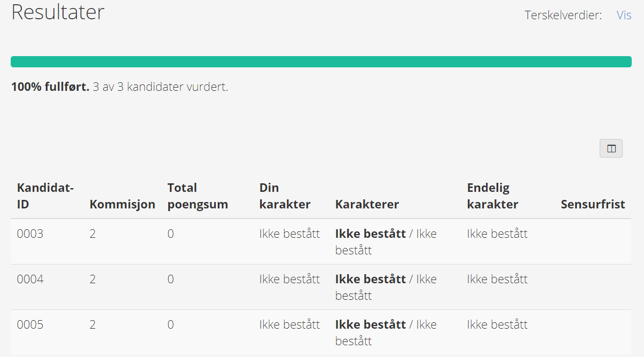Show threshold values via Vis link

tap(624, 15)
